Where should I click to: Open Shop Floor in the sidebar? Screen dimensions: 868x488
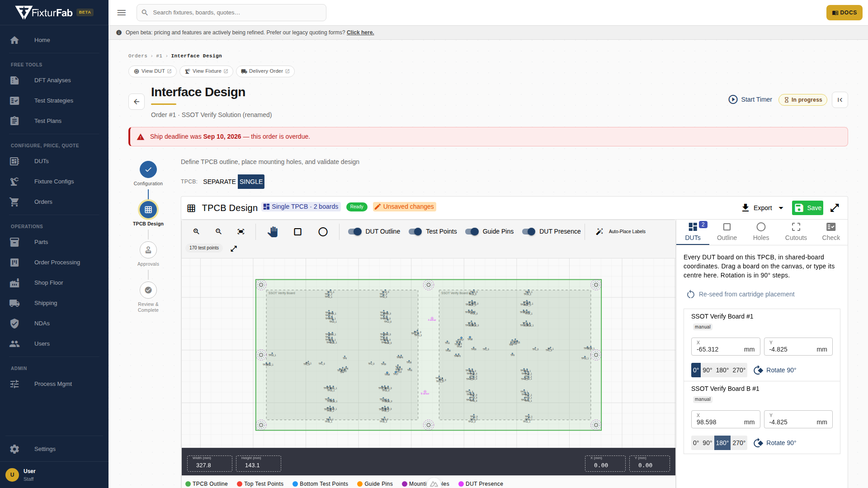[54, 283]
